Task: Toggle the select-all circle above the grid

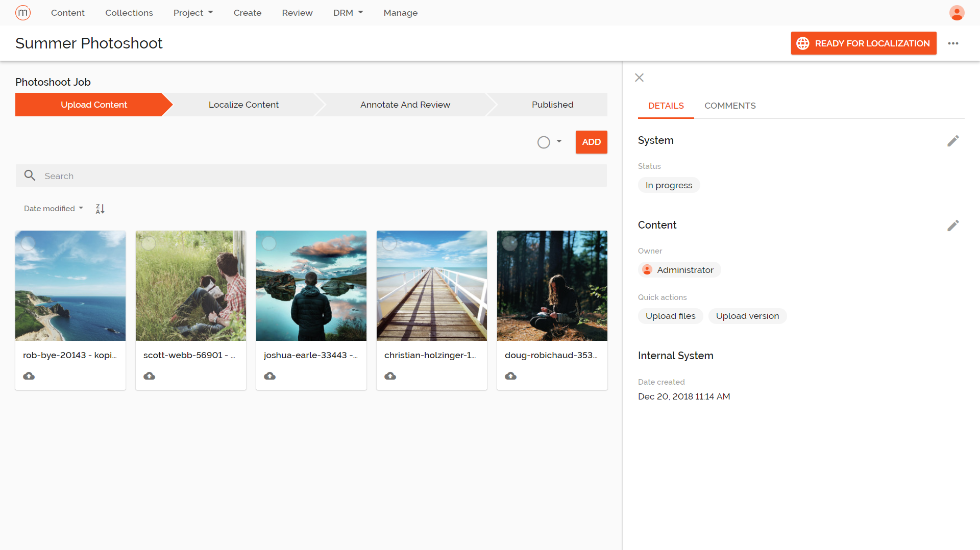Action: (x=544, y=142)
